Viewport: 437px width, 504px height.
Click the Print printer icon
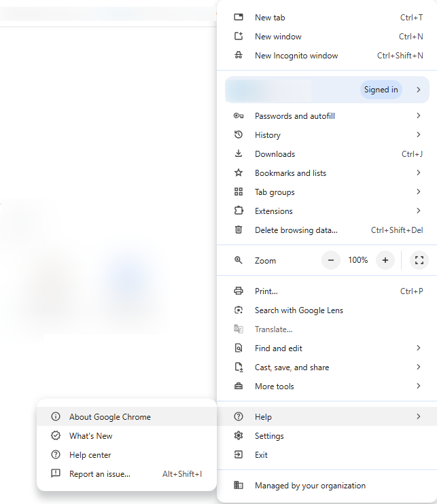click(239, 291)
